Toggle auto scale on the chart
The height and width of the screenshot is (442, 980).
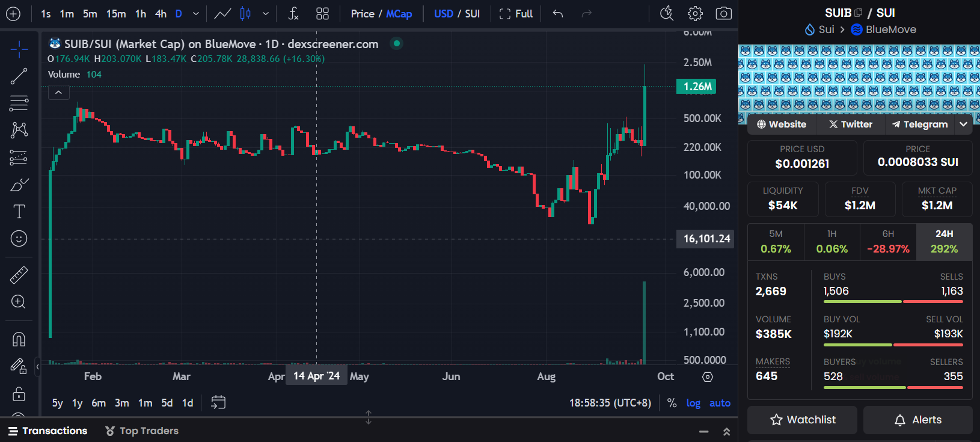(720, 403)
